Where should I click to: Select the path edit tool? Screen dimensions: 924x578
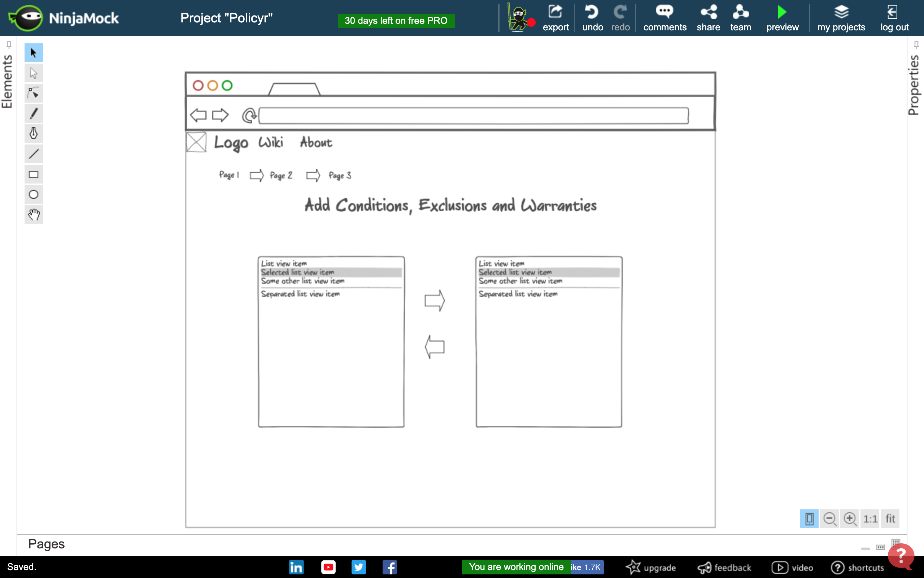click(x=34, y=93)
